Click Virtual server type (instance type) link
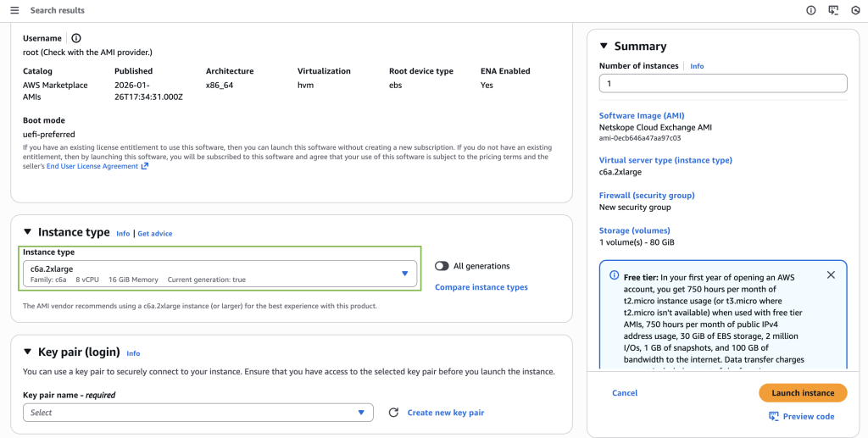Screen dimensions: 868x438 tap(665, 160)
